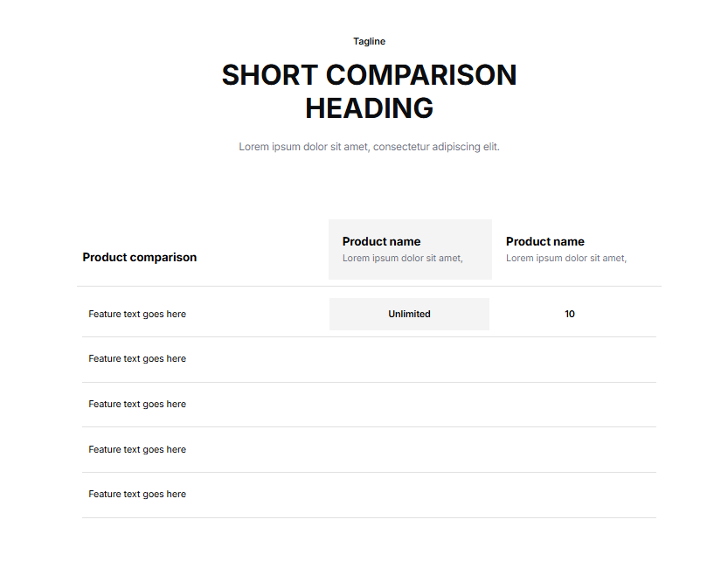Select the Lorem ipsum subtitle below the heading
This screenshot has width=728, height=575.
coord(369,147)
